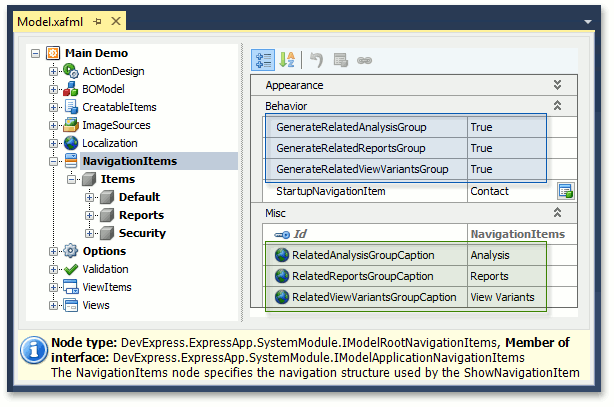Expand the BOModel tree node
The width and height of the screenshot is (614, 407).
coord(53,89)
